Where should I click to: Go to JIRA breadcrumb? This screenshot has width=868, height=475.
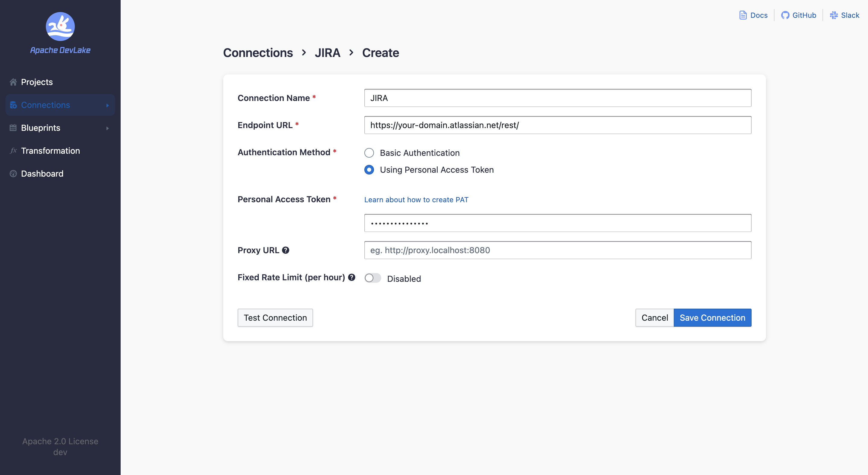327,53
